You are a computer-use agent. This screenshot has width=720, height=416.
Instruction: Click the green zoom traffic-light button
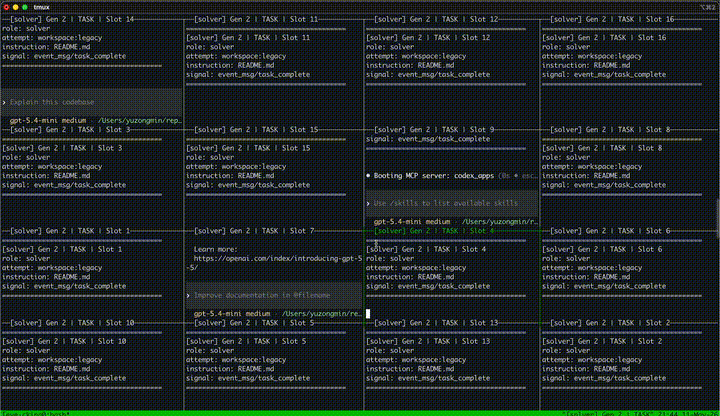(25, 7)
